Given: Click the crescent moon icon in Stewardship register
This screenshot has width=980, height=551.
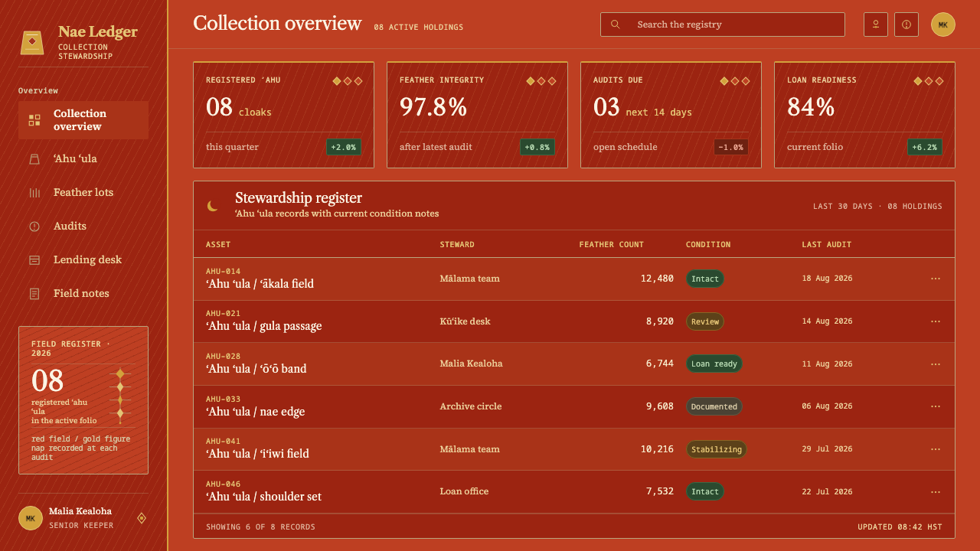Looking at the screenshot, I should pos(213,205).
